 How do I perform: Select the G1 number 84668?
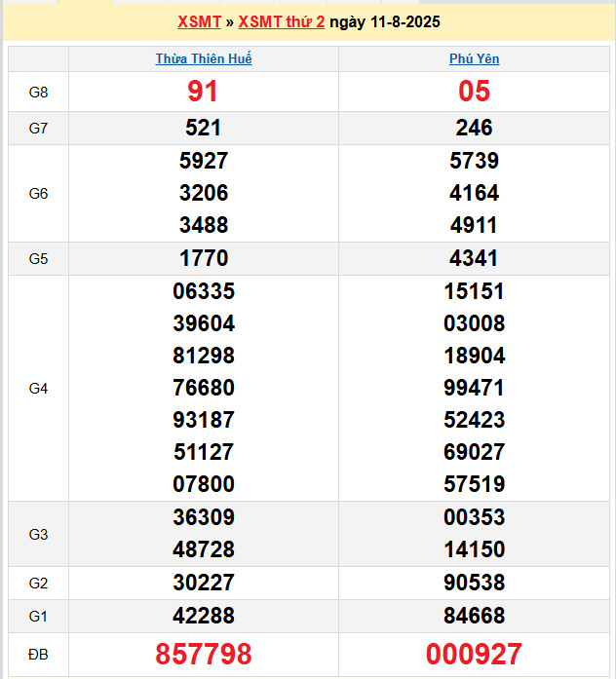pos(475,616)
